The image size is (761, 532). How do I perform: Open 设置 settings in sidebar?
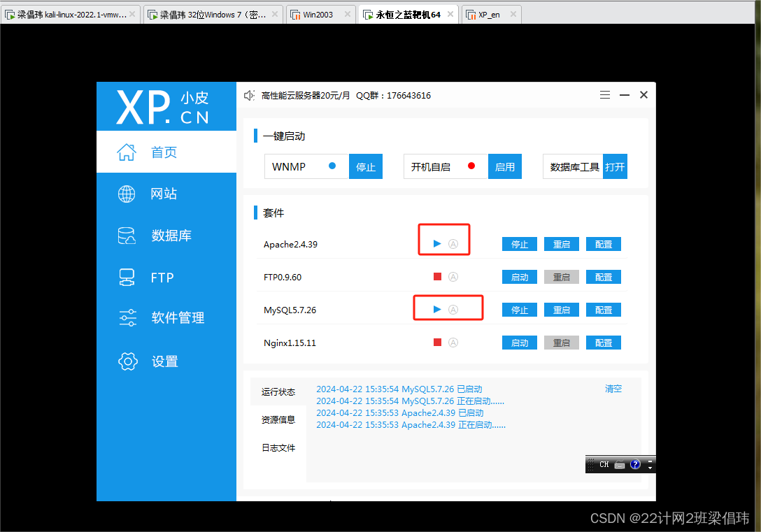pyautogui.click(x=166, y=361)
